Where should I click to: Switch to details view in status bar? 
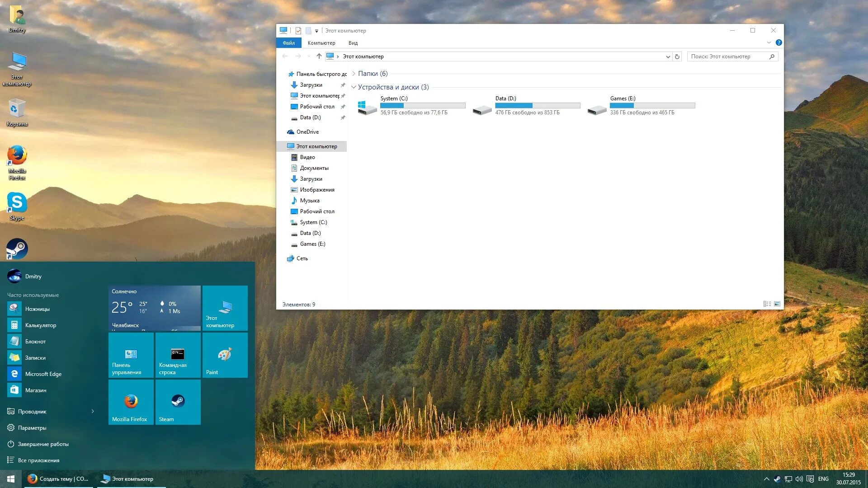tap(767, 304)
